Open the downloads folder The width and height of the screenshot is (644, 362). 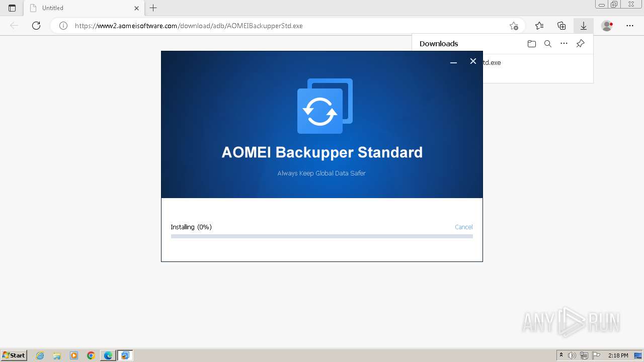click(x=532, y=44)
